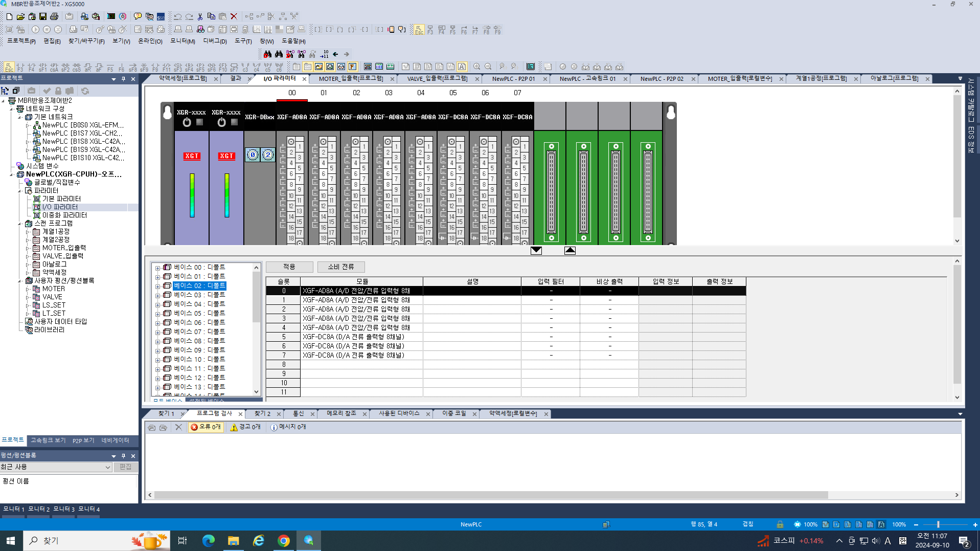Expand 베이스 03 tree node

coord(158,296)
